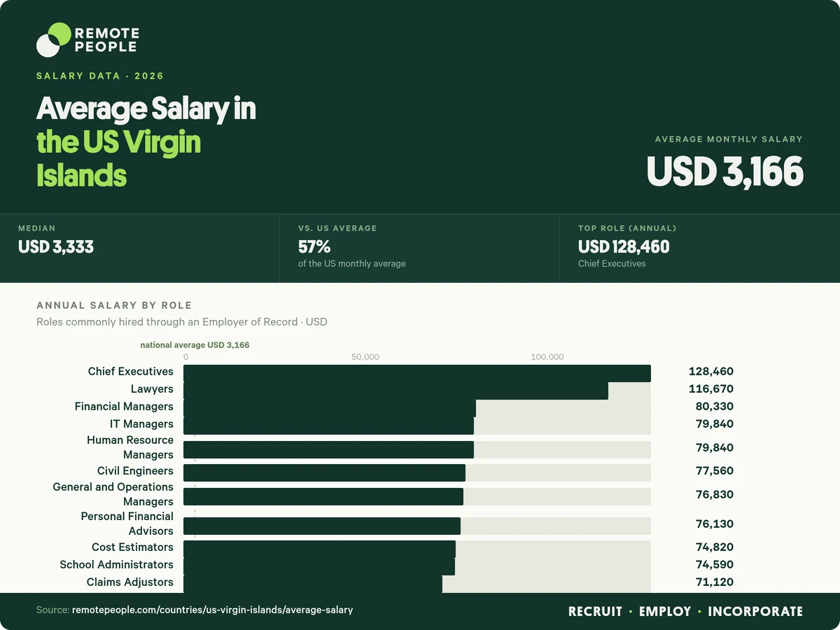Click the 'Financial Managers' row label

(x=124, y=407)
